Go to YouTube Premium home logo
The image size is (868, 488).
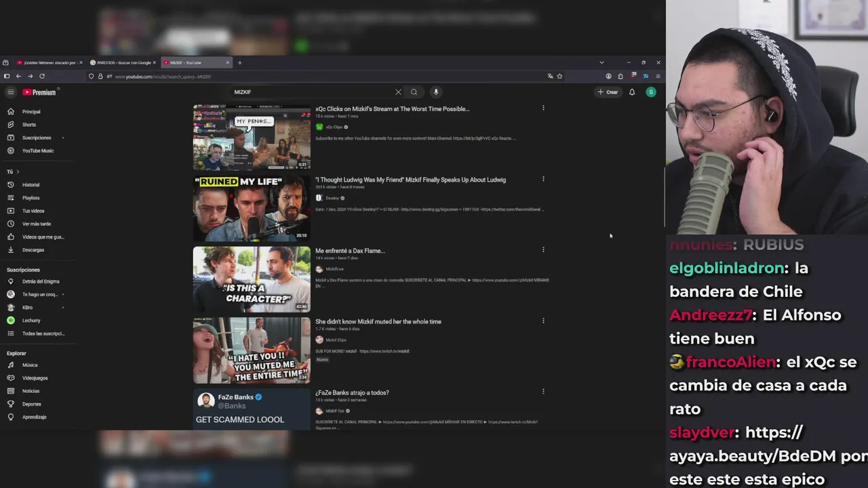click(39, 92)
